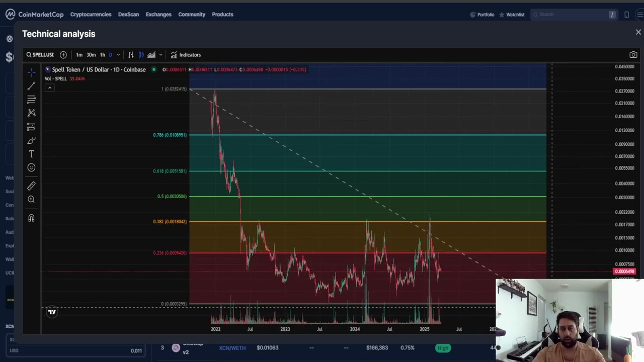
Task: Switch to the 1h timeframe
Action: (x=103, y=55)
